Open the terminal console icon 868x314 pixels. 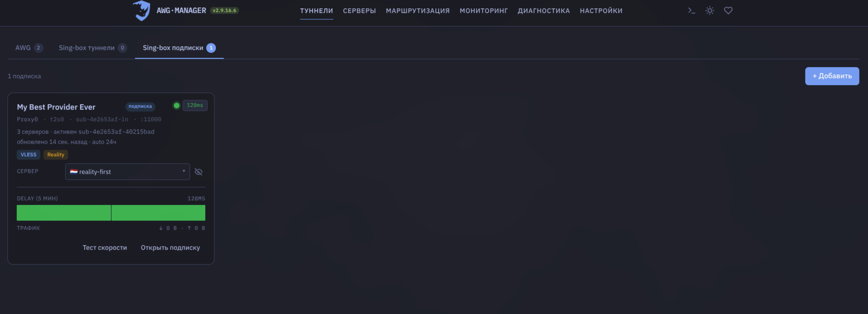[x=691, y=11]
